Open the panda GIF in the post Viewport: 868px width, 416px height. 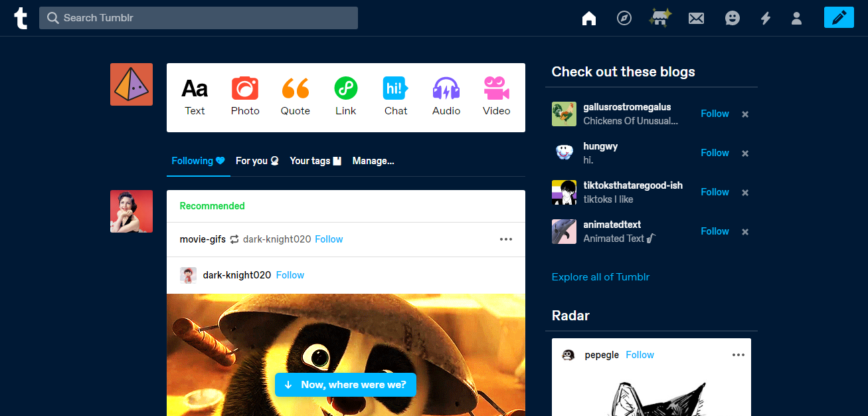click(346, 355)
